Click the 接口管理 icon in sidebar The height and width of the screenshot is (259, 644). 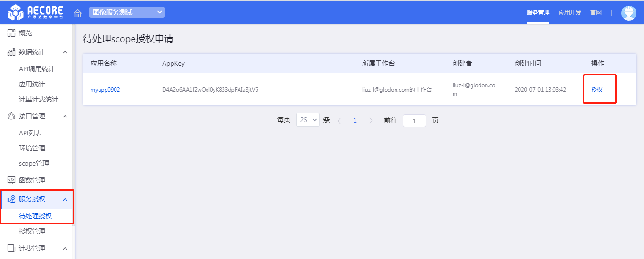11,116
